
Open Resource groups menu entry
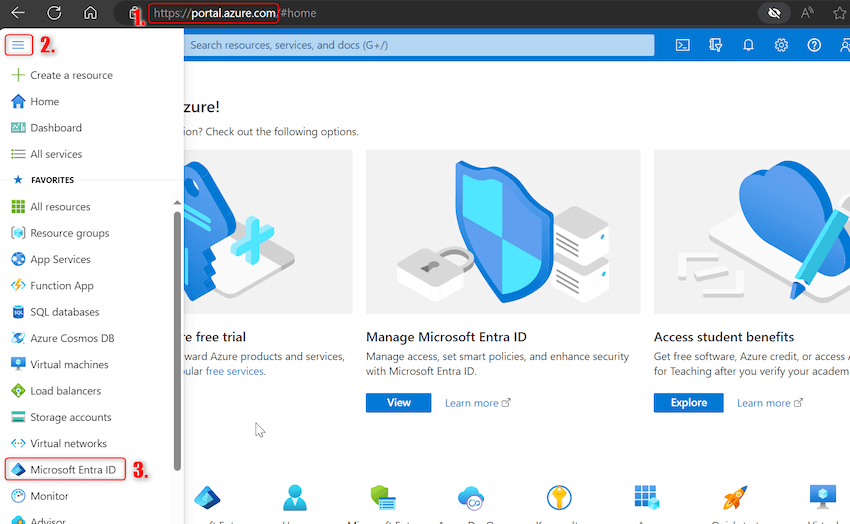pos(69,233)
